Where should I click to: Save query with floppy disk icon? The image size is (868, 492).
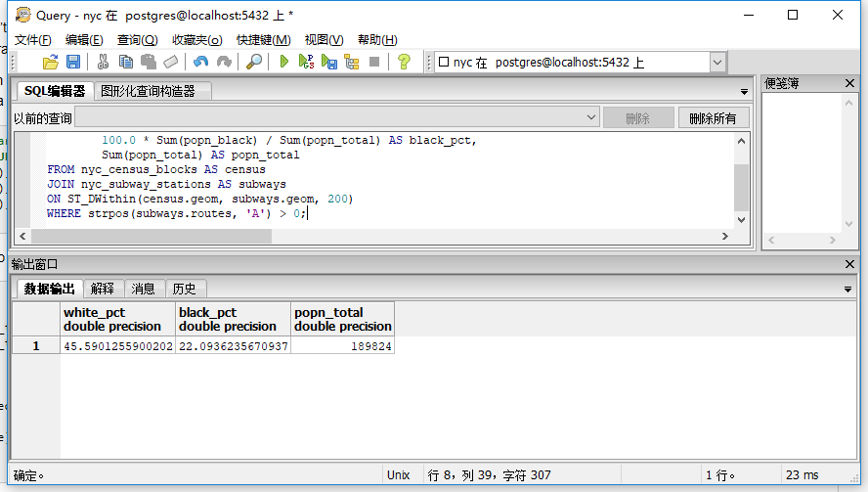73,62
